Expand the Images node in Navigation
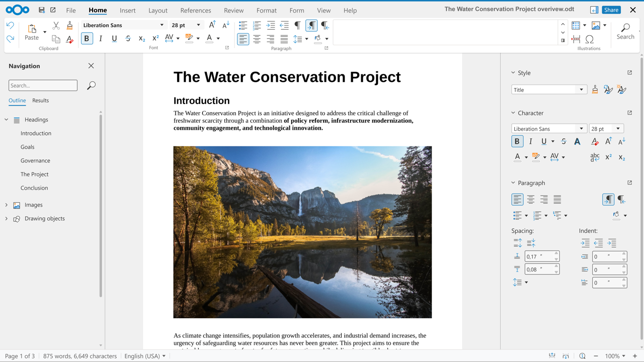The height and width of the screenshot is (362, 644). pyautogui.click(x=7, y=205)
